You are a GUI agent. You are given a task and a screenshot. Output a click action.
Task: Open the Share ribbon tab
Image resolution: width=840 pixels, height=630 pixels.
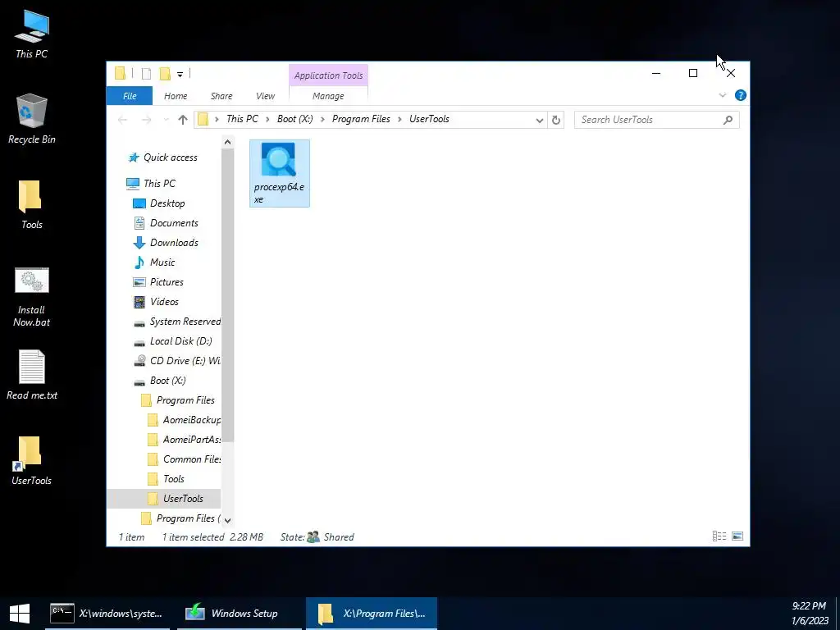221,96
